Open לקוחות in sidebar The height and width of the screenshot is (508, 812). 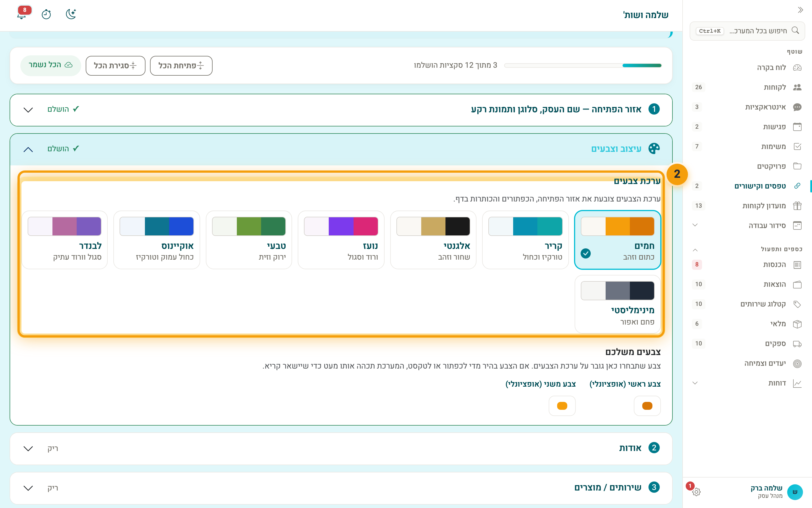pos(748,87)
